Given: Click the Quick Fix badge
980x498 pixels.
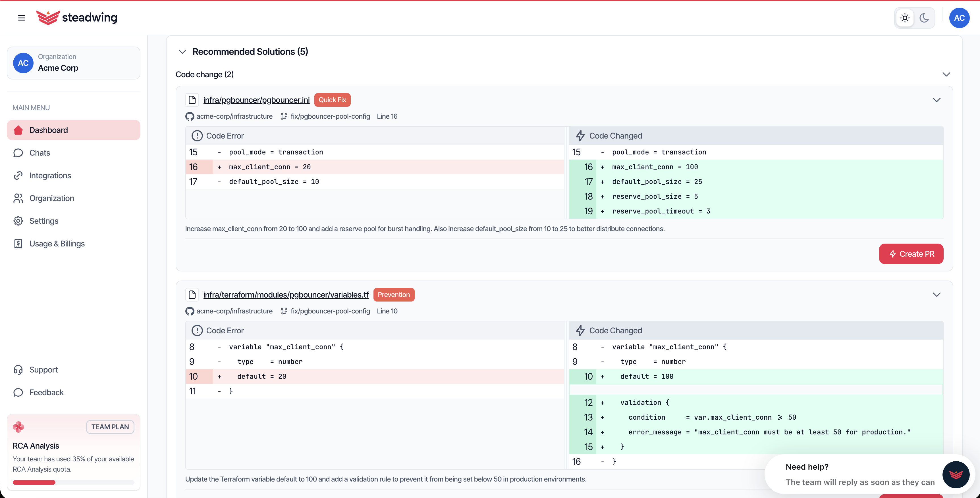Looking at the screenshot, I should coord(332,100).
